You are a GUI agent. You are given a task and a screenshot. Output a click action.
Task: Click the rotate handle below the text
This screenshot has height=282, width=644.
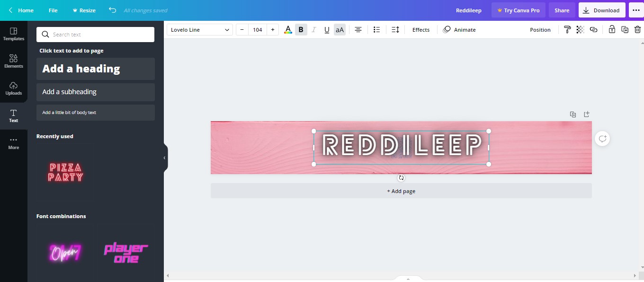pyautogui.click(x=401, y=178)
